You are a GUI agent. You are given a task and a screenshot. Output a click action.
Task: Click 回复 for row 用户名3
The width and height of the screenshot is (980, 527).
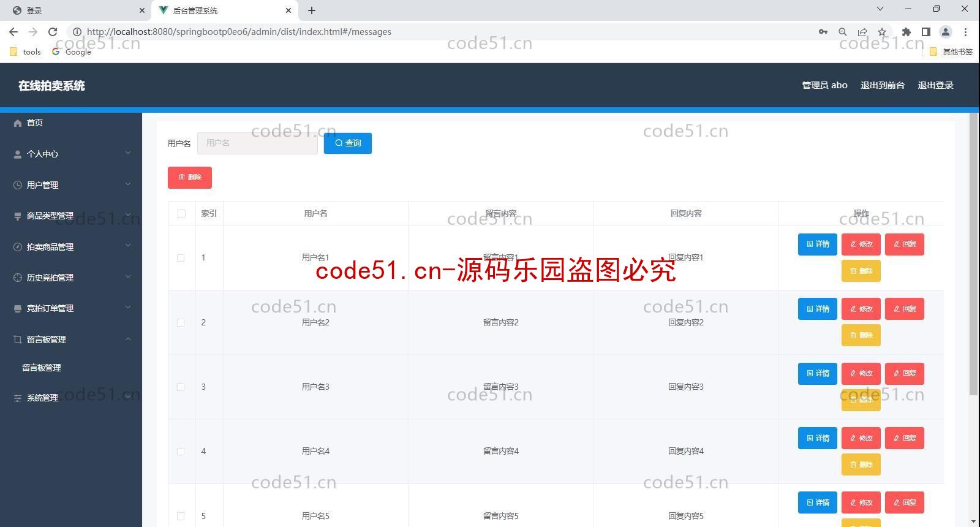tap(905, 374)
